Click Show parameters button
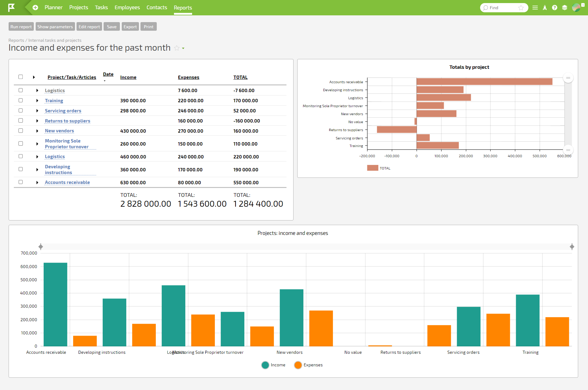Viewport: 588px width, 390px height. [55, 27]
